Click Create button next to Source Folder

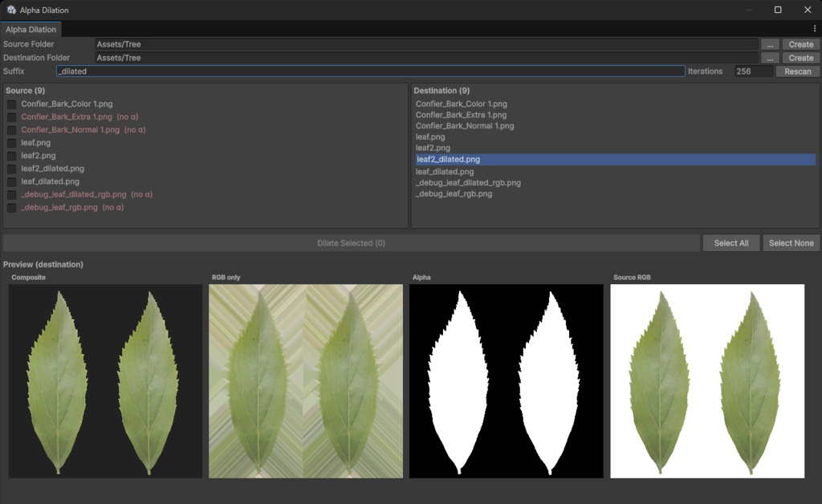click(800, 44)
